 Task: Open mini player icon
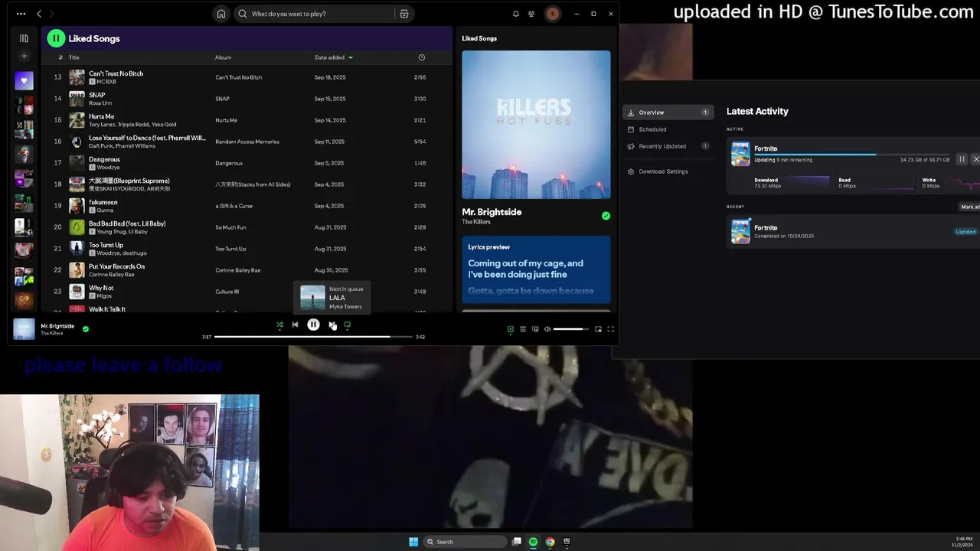point(598,329)
